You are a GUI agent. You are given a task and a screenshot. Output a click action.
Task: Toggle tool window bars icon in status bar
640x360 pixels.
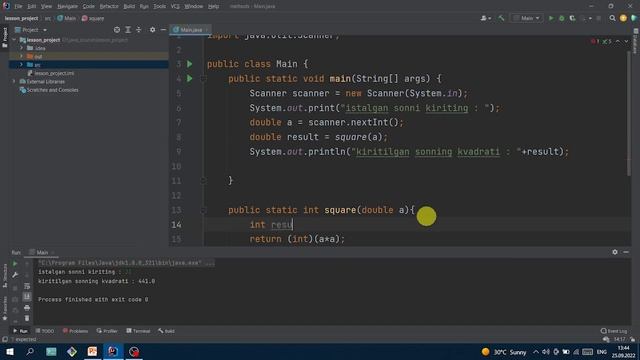(x=4, y=340)
